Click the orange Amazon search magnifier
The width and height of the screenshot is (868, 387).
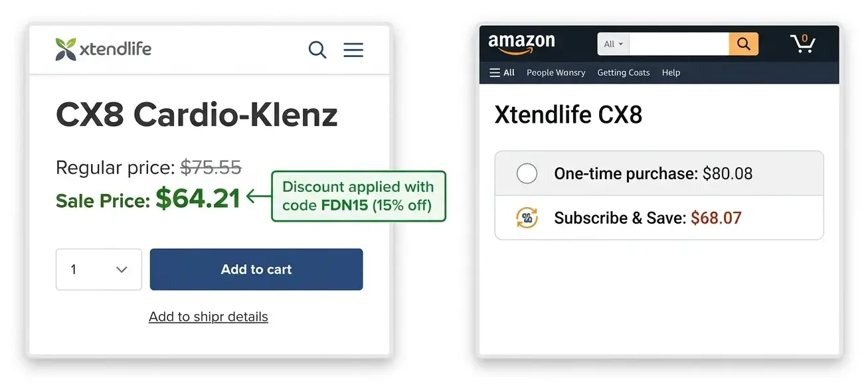click(743, 44)
